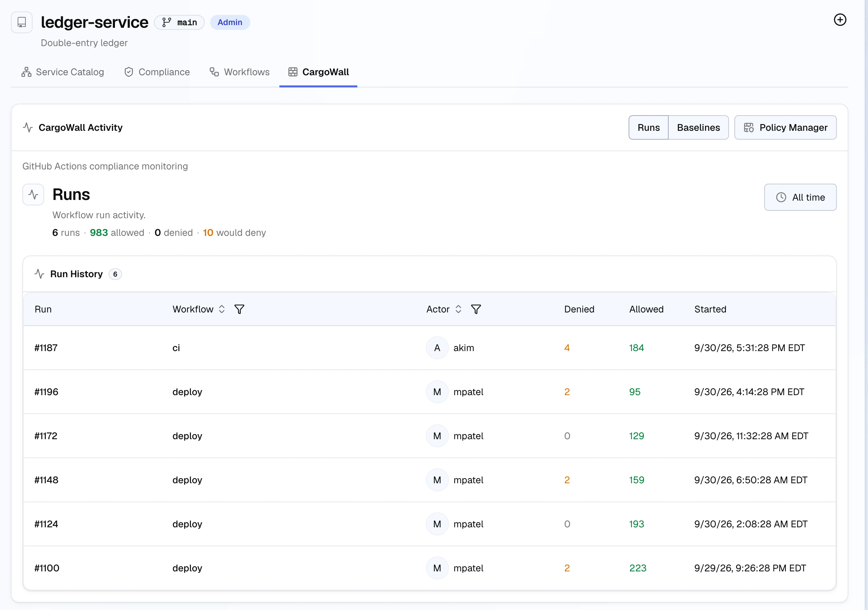
Task: Open the All time range dropdown
Action: tap(800, 197)
